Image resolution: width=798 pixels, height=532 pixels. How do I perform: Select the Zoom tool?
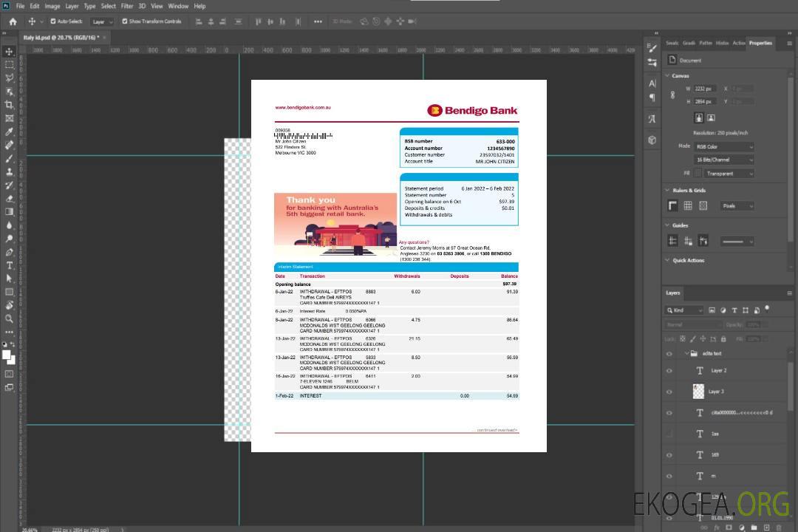(9, 318)
